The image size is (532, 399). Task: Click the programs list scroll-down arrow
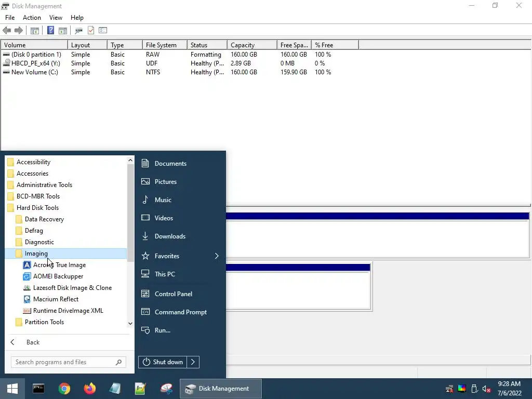pos(130,323)
